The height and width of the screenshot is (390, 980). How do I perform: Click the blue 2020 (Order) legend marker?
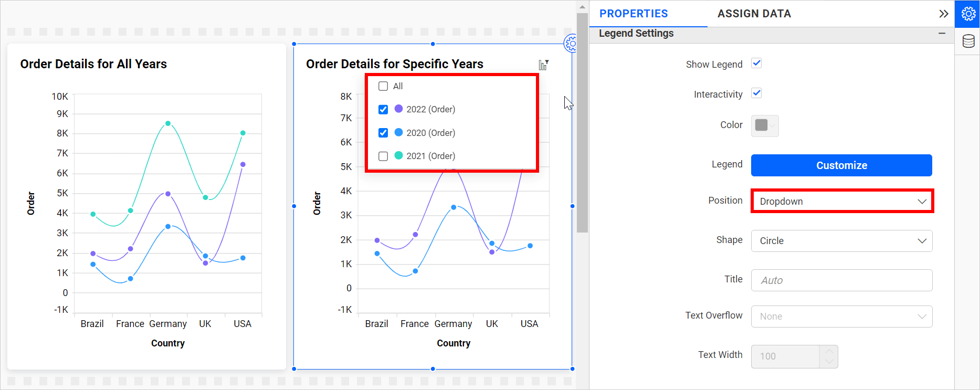[x=398, y=132]
